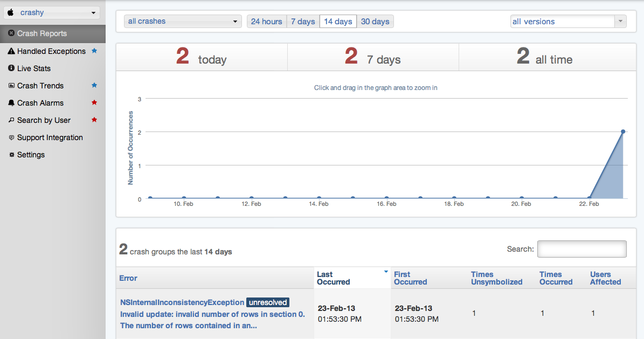Screen dimensions: 644x339
Task: Click the graph data point at value 2
Action: point(623,132)
